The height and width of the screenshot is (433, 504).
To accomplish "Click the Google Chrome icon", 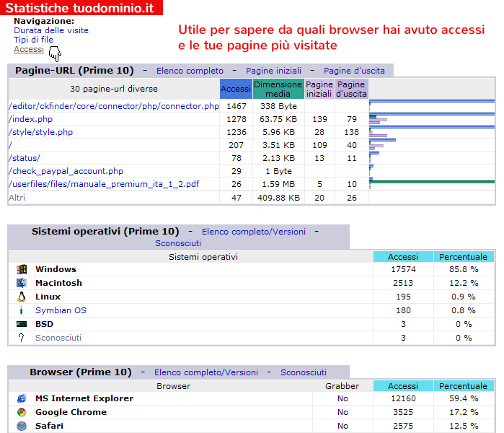I will pyautogui.click(x=22, y=412).
